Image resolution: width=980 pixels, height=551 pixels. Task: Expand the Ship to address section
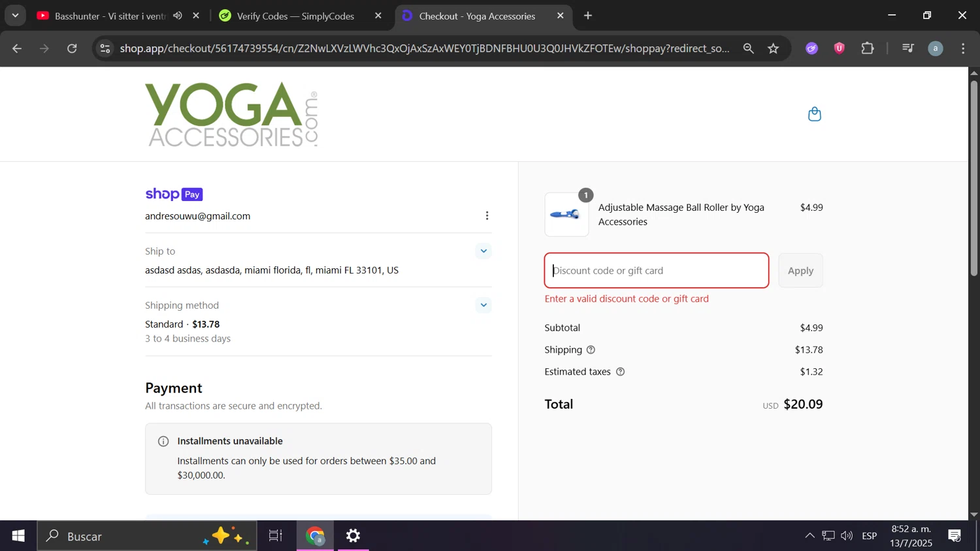click(x=483, y=251)
